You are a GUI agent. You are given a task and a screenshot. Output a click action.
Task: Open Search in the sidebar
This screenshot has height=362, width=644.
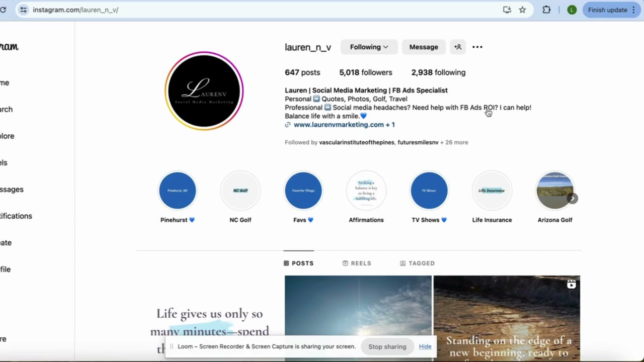(6, 109)
